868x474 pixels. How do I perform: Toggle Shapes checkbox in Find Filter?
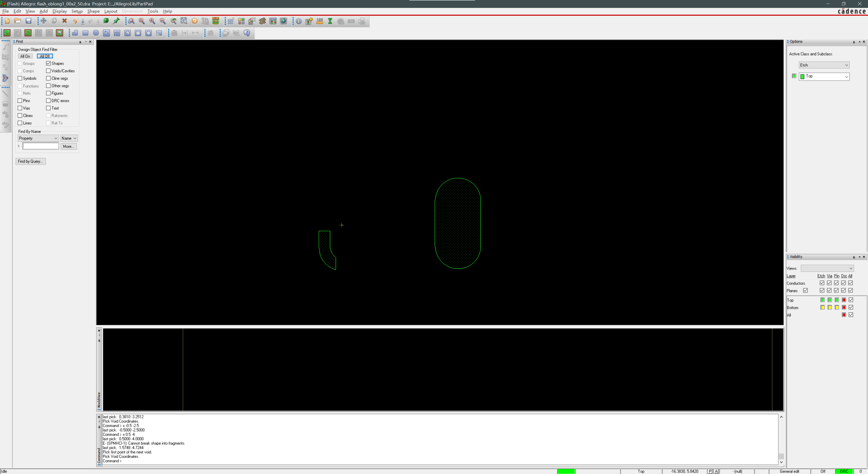click(x=48, y=63)
